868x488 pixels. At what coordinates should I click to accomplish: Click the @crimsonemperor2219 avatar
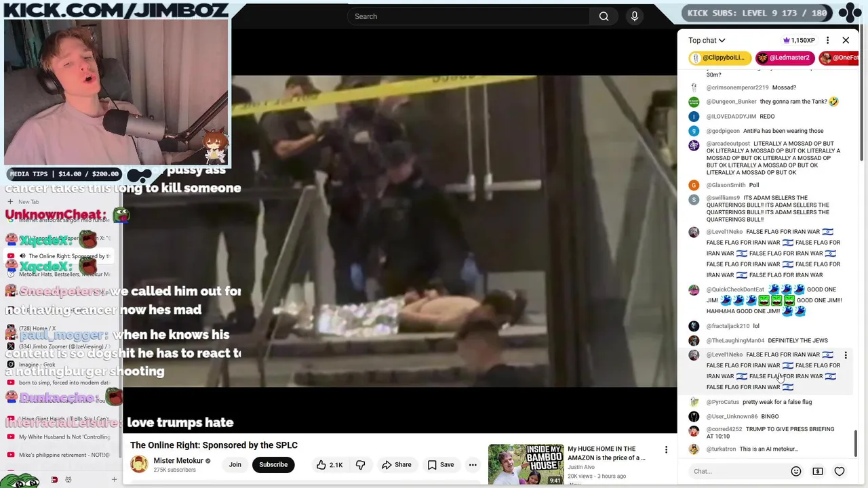[694, 87]
